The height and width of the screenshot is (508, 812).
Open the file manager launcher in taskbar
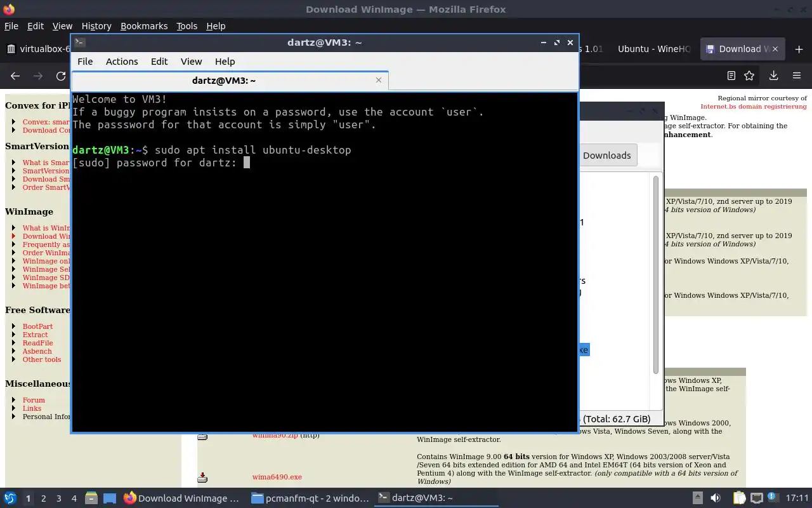point(91,498)
